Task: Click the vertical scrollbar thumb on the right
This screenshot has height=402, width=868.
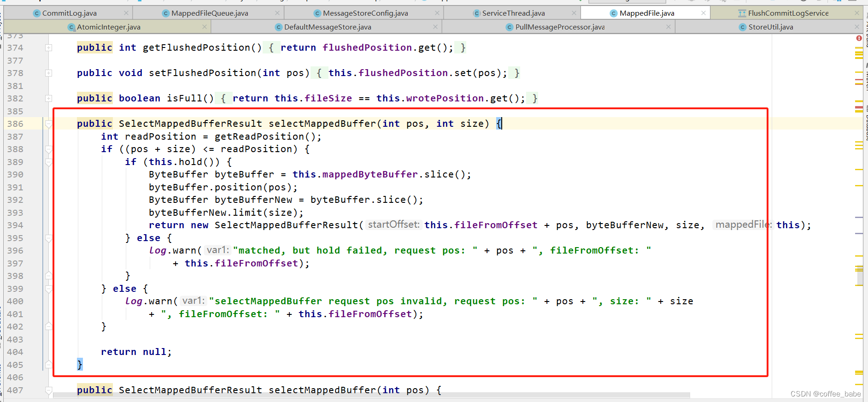Action: [860, 276]
